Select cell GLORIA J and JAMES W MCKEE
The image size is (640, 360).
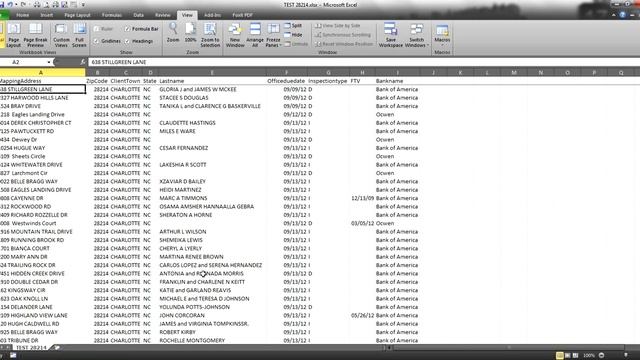pos(211,89)
